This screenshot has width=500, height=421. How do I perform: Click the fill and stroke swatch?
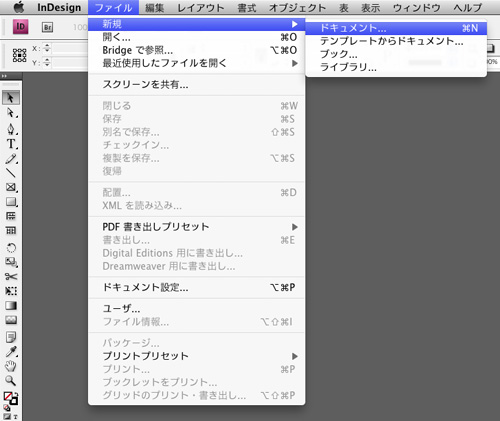(x=11, y=398)
